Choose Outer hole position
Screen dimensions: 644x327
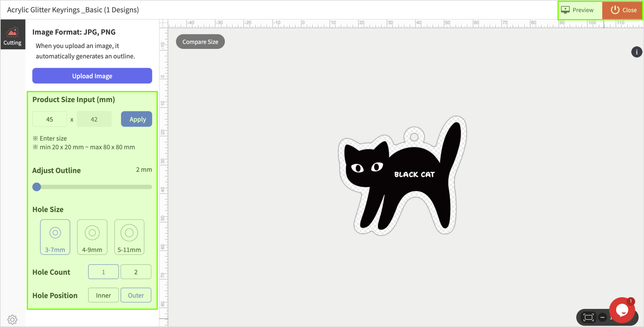(136, 295)
